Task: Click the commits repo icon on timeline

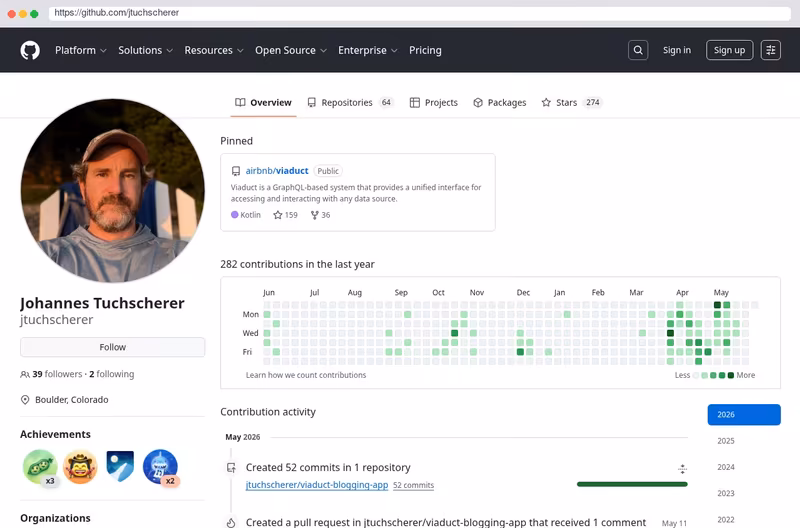Action: (231, 467)
